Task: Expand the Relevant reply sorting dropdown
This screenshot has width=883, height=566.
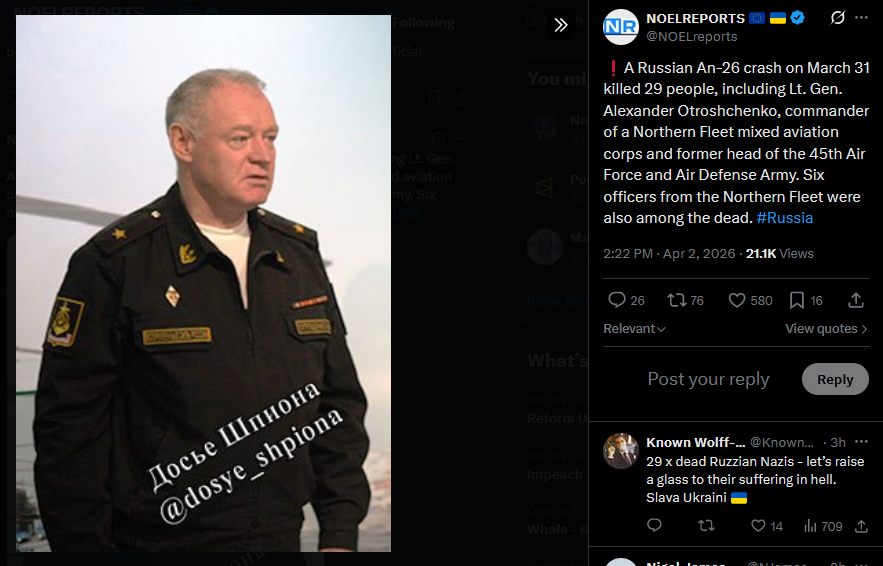Action: tap(634, 329)
